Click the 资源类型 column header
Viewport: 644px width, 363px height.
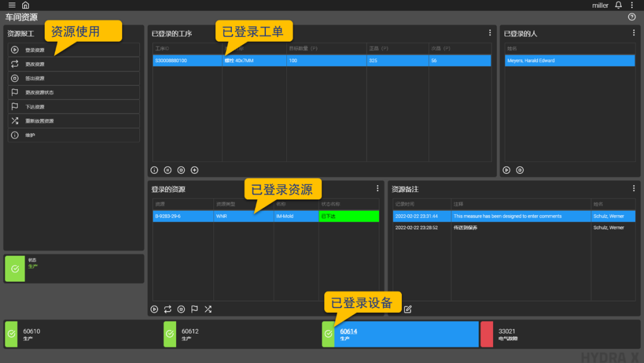click(243, 204)
